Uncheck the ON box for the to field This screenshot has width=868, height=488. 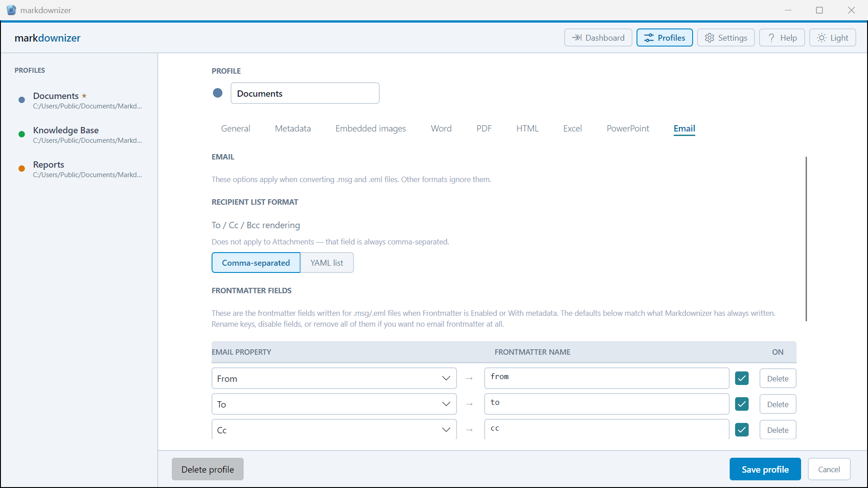[741, 404]
